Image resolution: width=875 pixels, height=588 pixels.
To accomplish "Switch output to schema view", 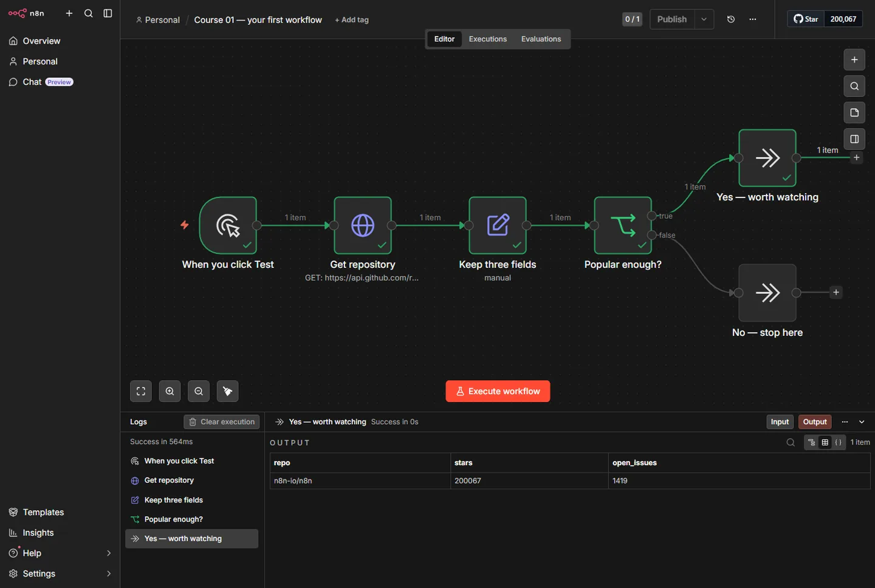I will tap(812, 442).
